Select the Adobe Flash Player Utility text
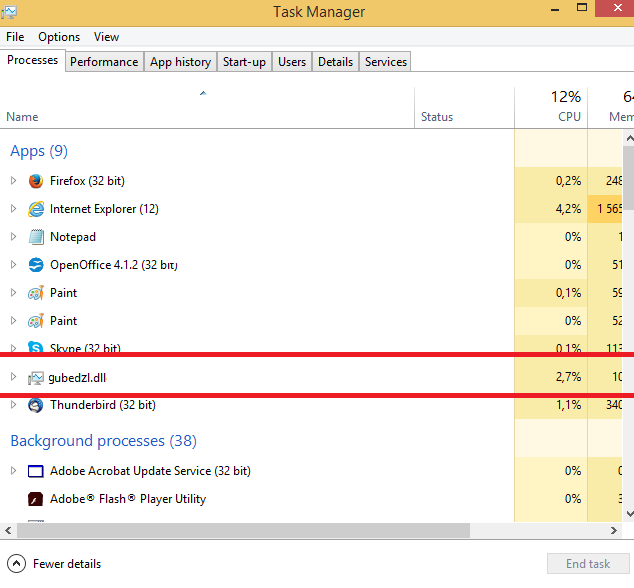Image resolution: width=634 pixels, height=588 pixels. click(x=128, y=499)
